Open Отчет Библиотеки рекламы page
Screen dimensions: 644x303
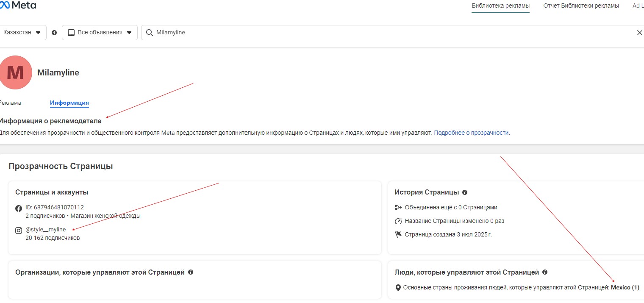click(x=581, y=6)
